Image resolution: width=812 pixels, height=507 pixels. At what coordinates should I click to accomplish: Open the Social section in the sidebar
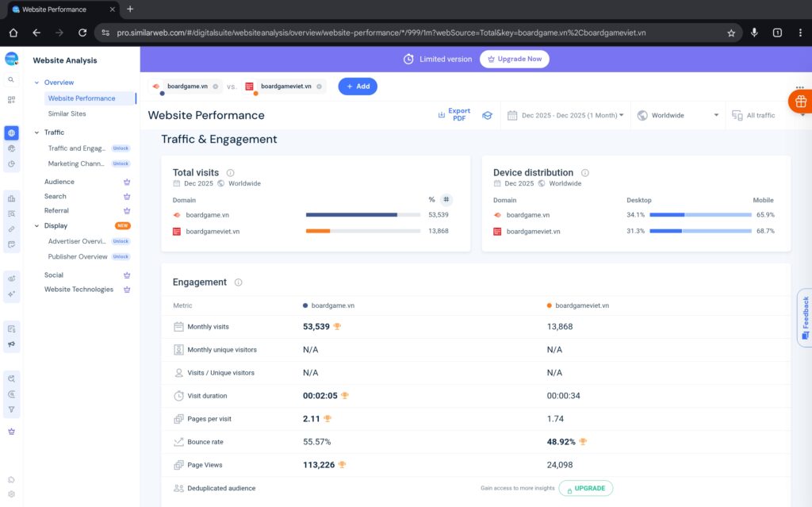point(54,275)
